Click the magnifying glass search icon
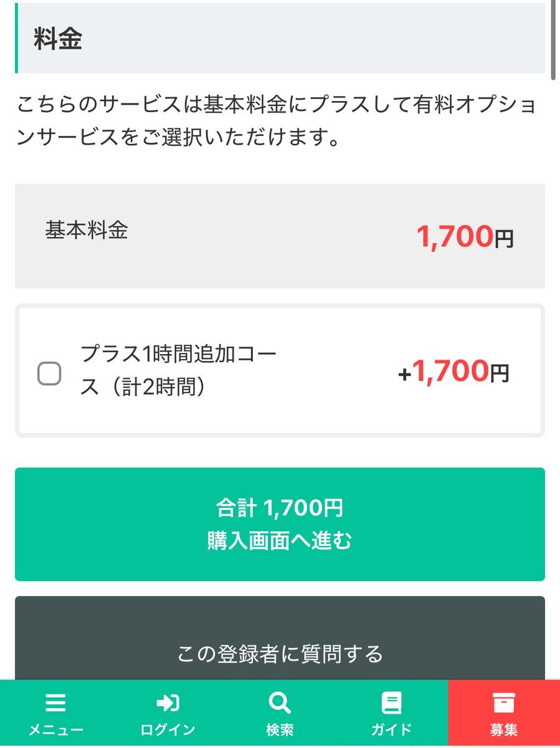The width and height of the screenshot is (560, 748). pyautogui.click(x=280, y=703)
